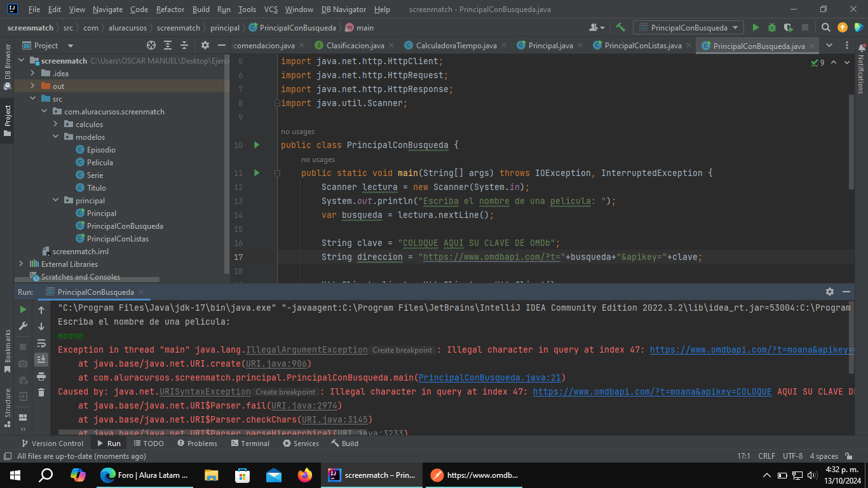Collapse the modelos package
The width and height of the screenshot is (868, 488).
pyautogui.click(x=55, y=137)
